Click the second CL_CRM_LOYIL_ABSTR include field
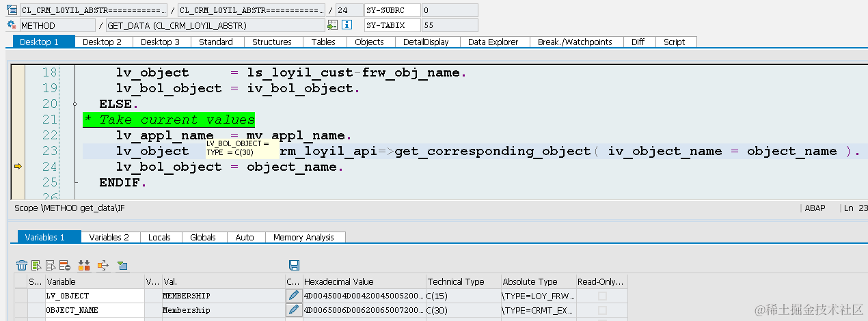This screenshot has width=868, height=321. [x=252, y=10]
